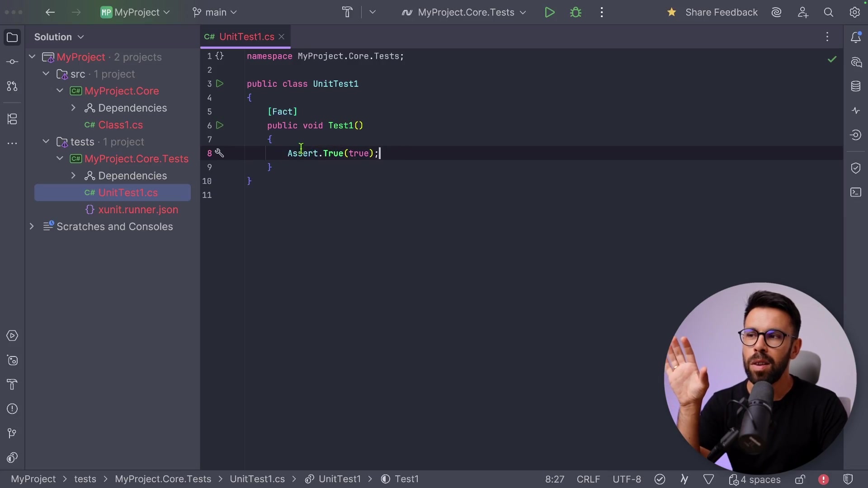This screenshot has height=488, width=868.
Task: Open the Build hammer icon in toolbar
Action: (x=347, y=12)
